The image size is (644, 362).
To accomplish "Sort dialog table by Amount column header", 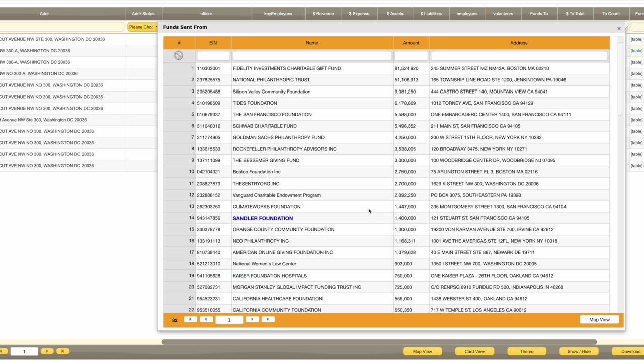I will point(411,43).
